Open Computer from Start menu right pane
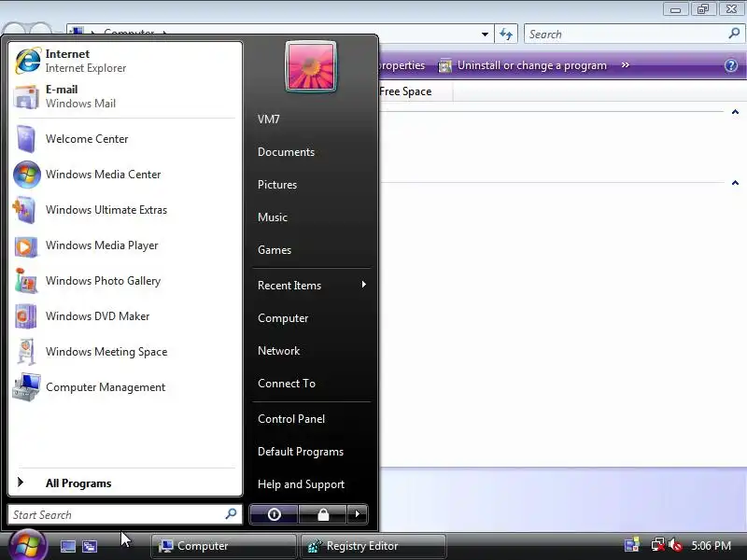Screen dimensions: 747x560 [311, 318]
